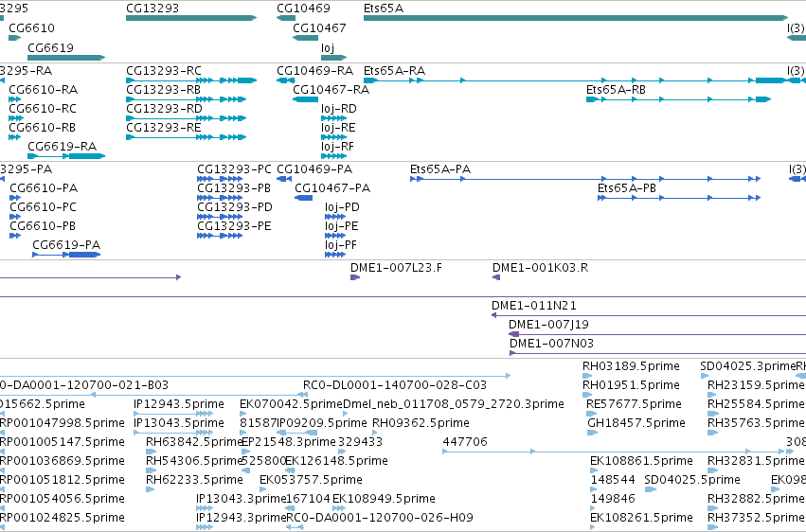Click the CG13293 gene bar

[191, 18]
